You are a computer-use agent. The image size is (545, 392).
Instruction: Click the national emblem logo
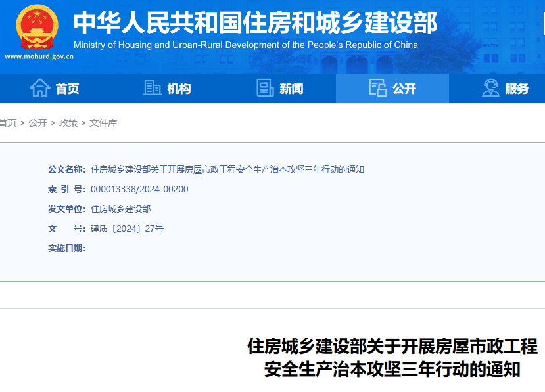(37, 26)
